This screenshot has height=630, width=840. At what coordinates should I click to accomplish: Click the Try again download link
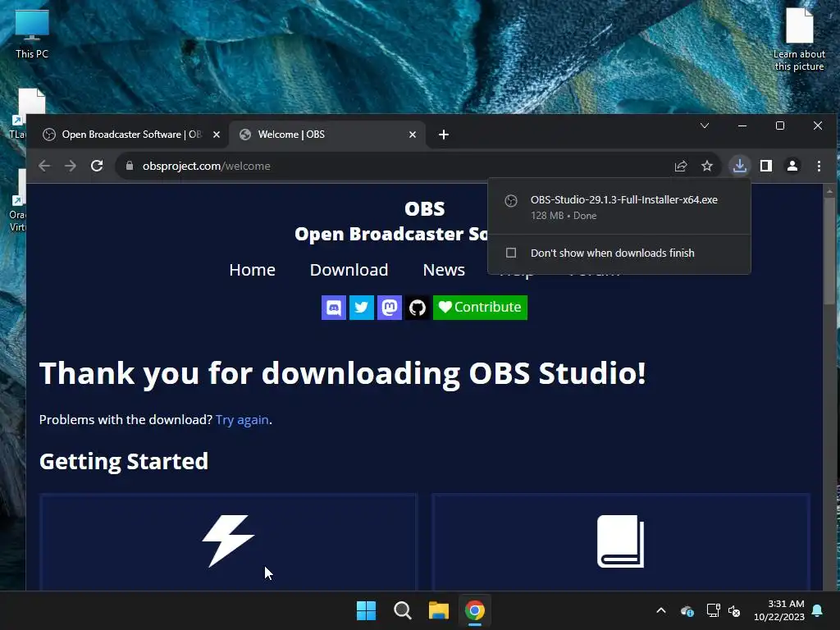click(x=242, y=420)
